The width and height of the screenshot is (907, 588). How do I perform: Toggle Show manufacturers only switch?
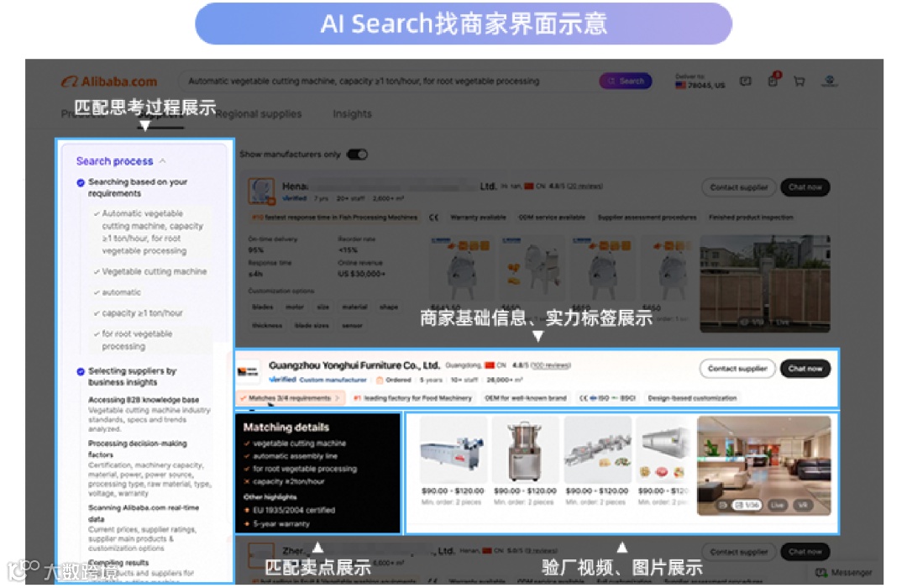(x=357, y=155)
